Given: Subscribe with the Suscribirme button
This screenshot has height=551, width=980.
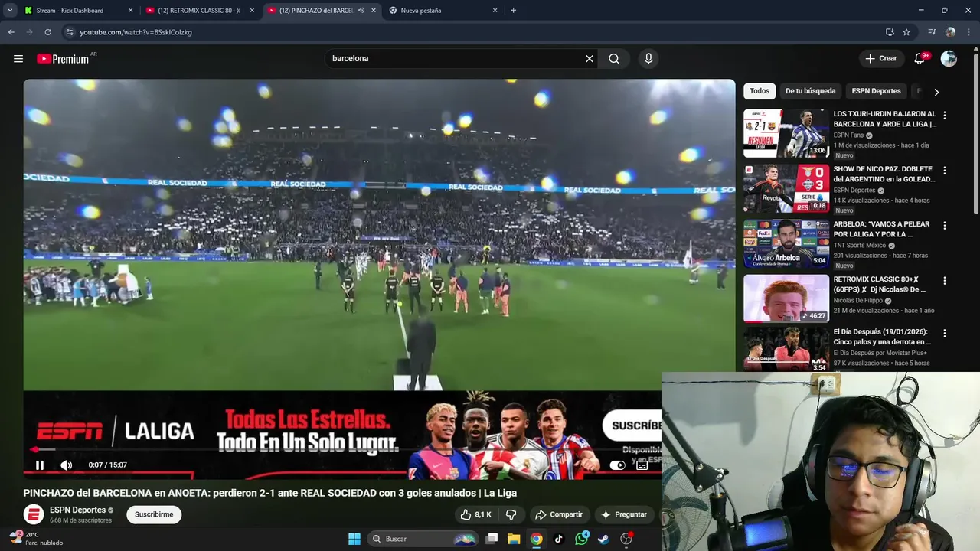Looking at the screenshot, I should click(154, 514).
